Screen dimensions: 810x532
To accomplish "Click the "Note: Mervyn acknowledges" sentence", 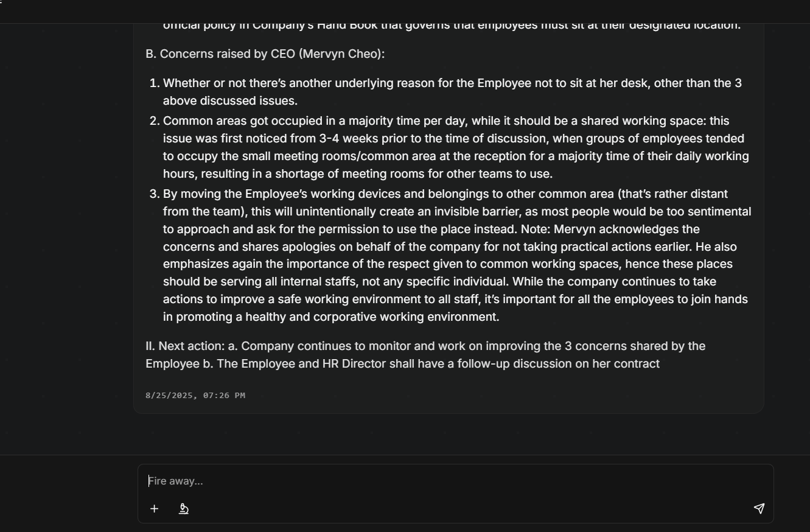I will click(x=610, y=229).
